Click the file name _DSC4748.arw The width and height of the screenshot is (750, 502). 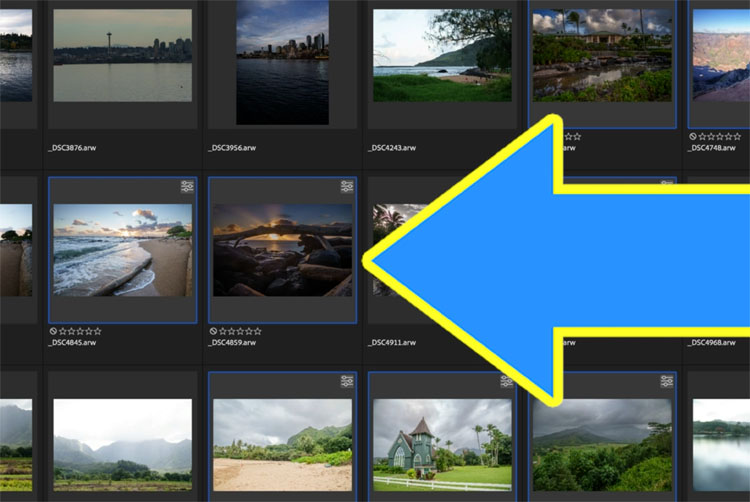[x=712, y=148]
